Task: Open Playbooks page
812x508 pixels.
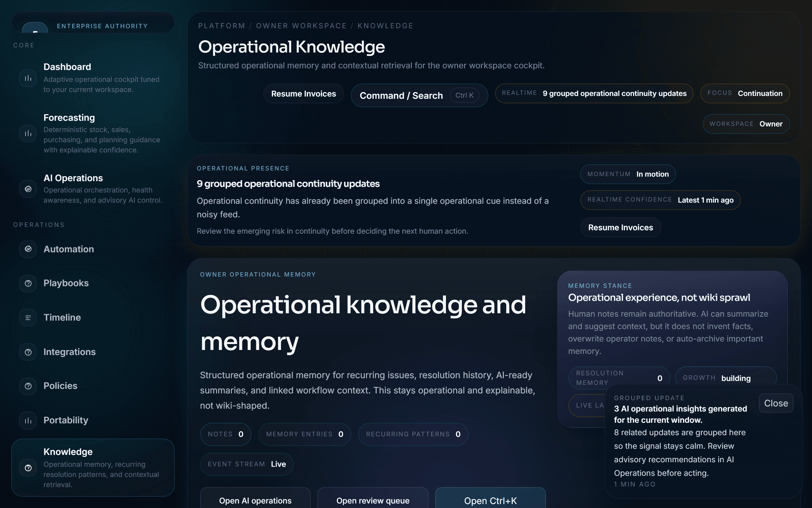Action: tap(93, 283)
